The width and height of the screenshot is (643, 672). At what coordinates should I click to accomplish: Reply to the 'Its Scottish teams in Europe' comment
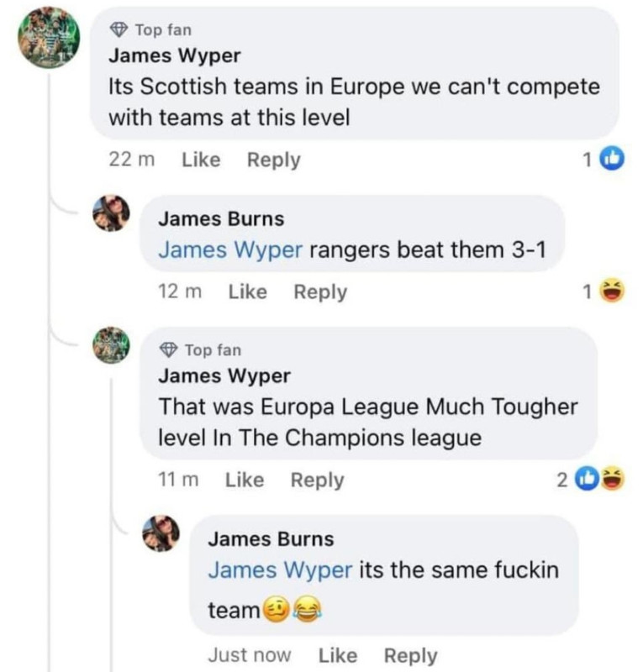[x=274, y=160]
